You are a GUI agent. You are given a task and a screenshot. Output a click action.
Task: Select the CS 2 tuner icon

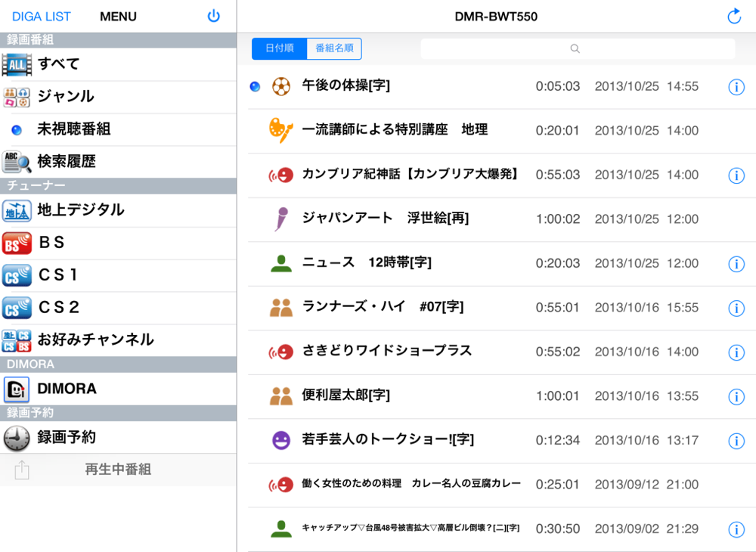(x=17, y=308)
